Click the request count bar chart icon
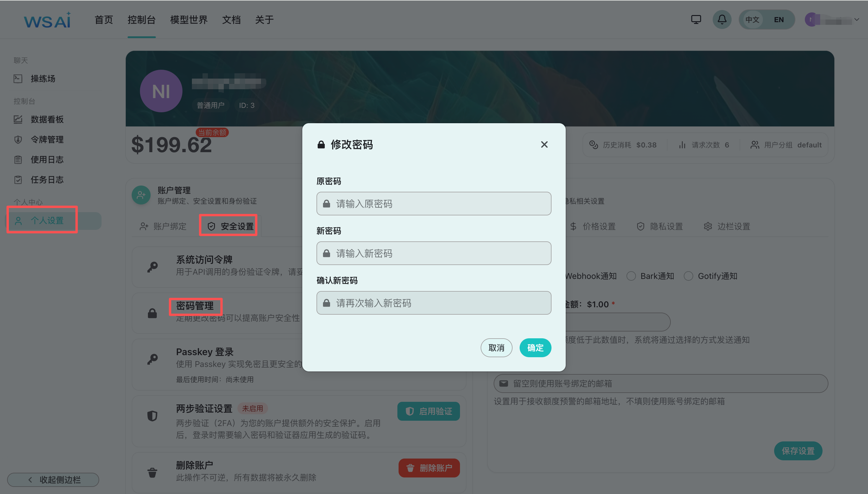 (682, 145)
